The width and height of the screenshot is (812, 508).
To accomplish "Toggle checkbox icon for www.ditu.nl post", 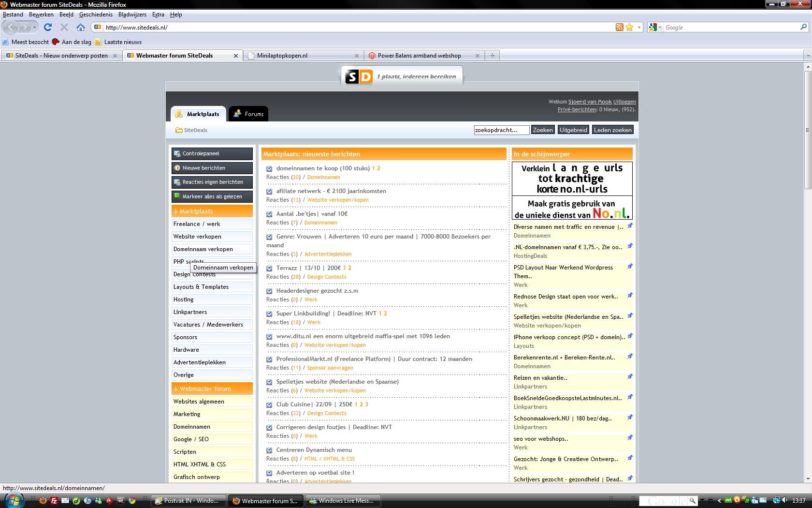I will click(x=269, y=337).
